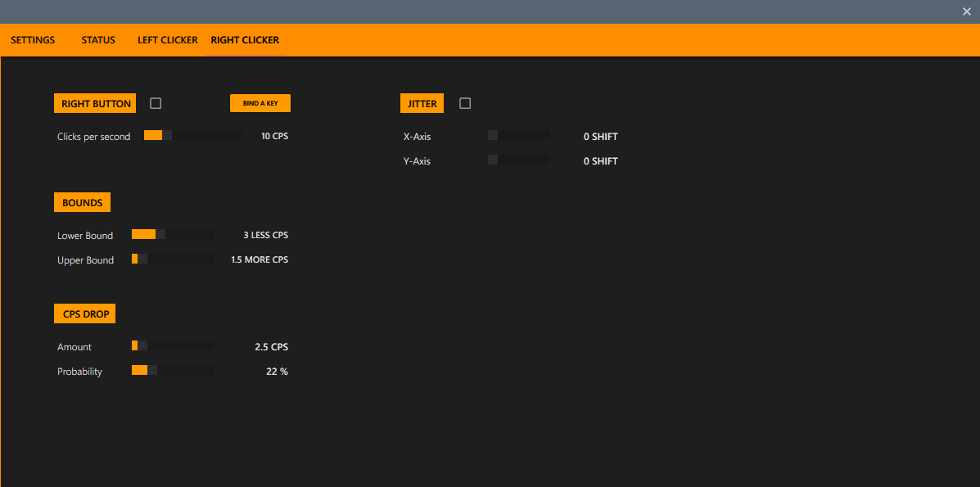Toggle the Jitter checkbox
Screen dimensions: 980x487
point(465,103)
